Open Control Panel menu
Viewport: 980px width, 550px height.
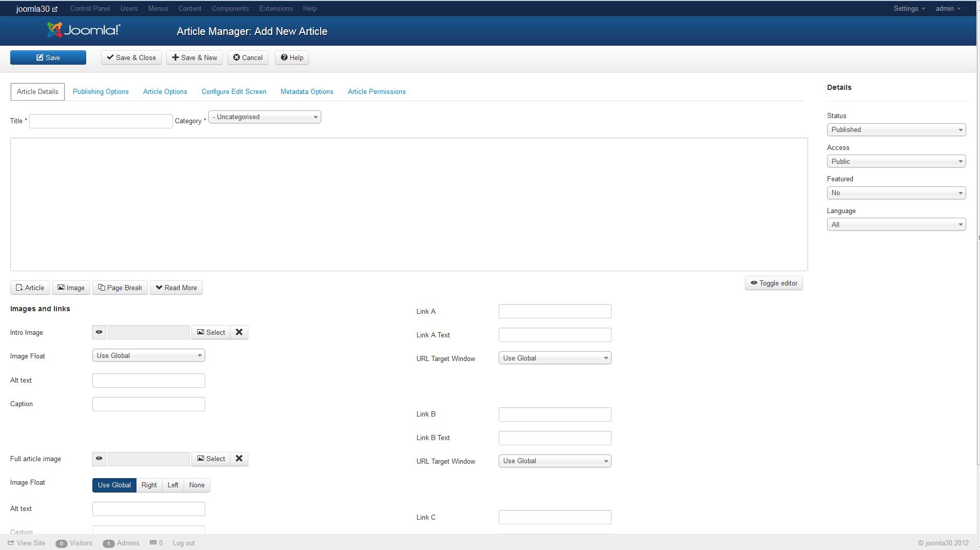pyautogui.click(x=90, y=8)
